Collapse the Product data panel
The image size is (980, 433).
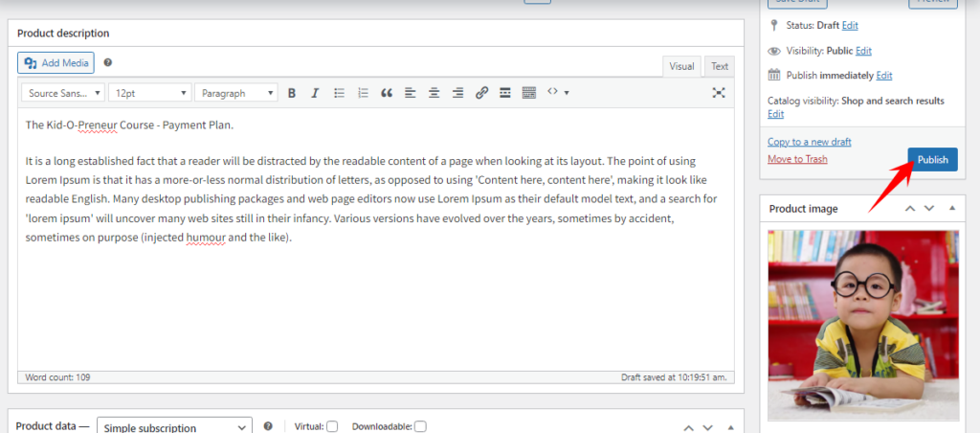pos(730,428)
